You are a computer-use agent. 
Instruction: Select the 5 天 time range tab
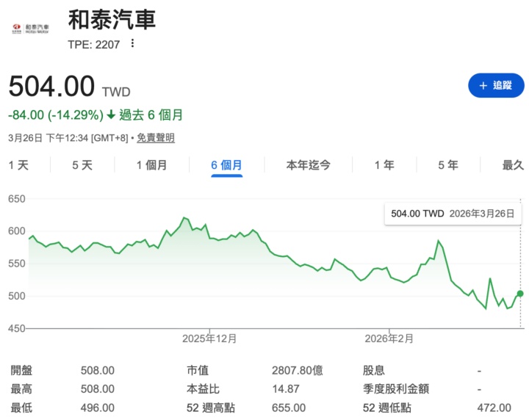coord(82,165)
